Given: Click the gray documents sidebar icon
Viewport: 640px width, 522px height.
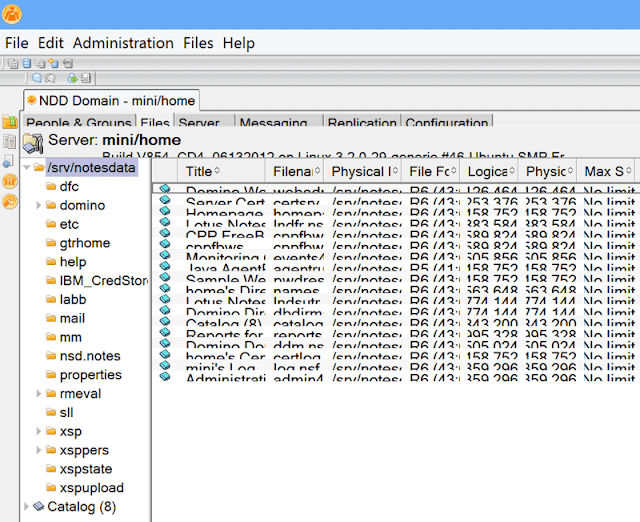Looking at the screenshot, I should click(x=9, y=141).
